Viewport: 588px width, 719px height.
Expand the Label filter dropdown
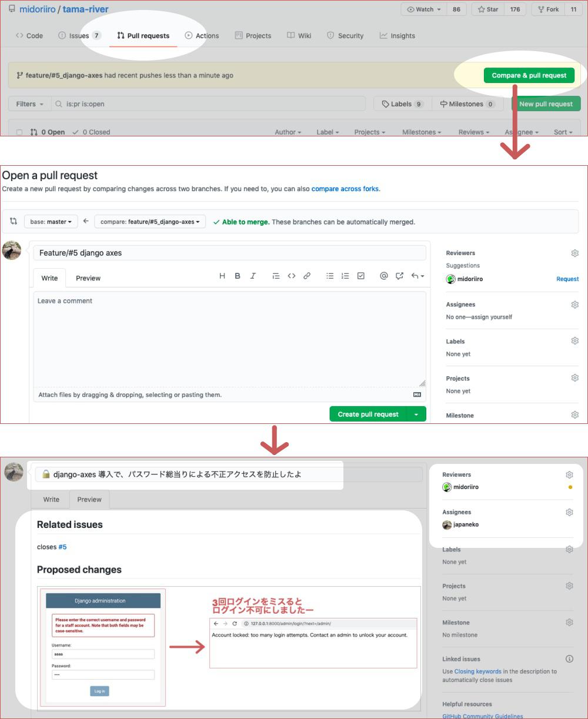coord(328,132)
